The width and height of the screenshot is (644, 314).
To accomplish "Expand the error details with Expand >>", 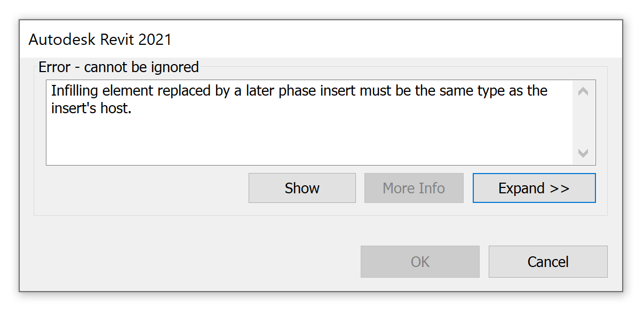I will pos(534,188).
